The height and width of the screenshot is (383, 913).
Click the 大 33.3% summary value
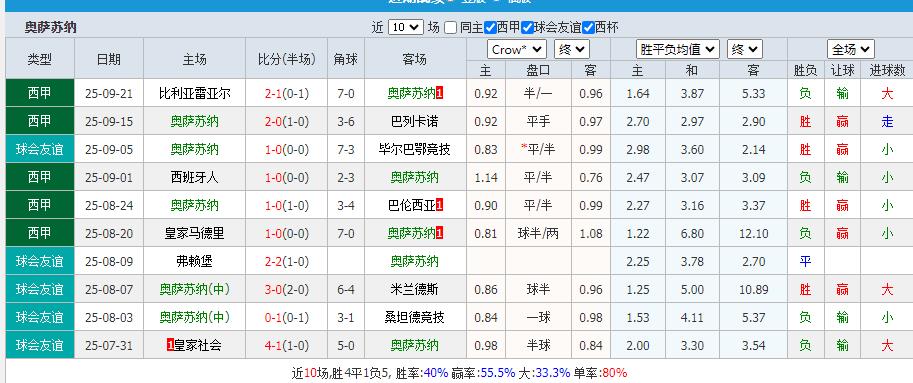pyautogui.click(x=553, y=373)
